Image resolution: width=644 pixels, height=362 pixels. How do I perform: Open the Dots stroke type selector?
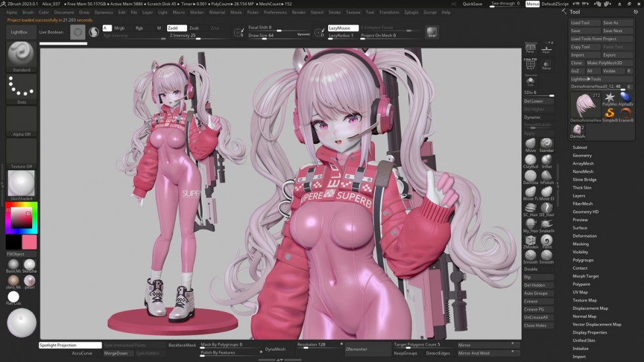pyautogui.click(x=21, y=87)
